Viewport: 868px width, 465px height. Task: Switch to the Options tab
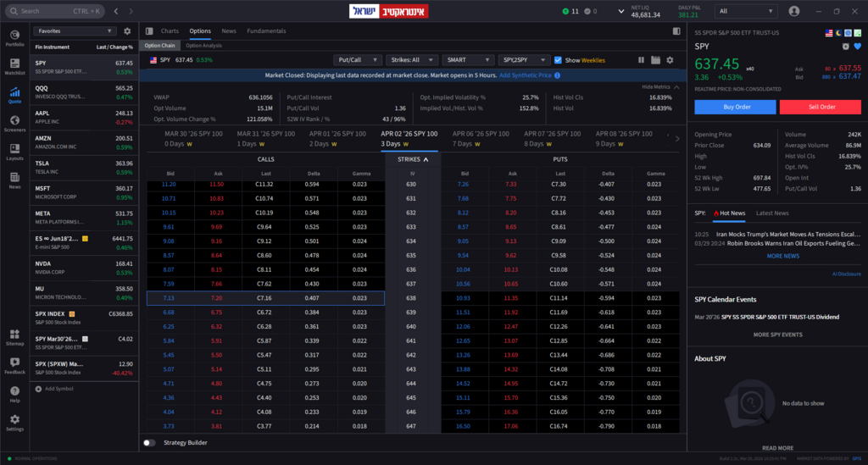tap(200, 31)
